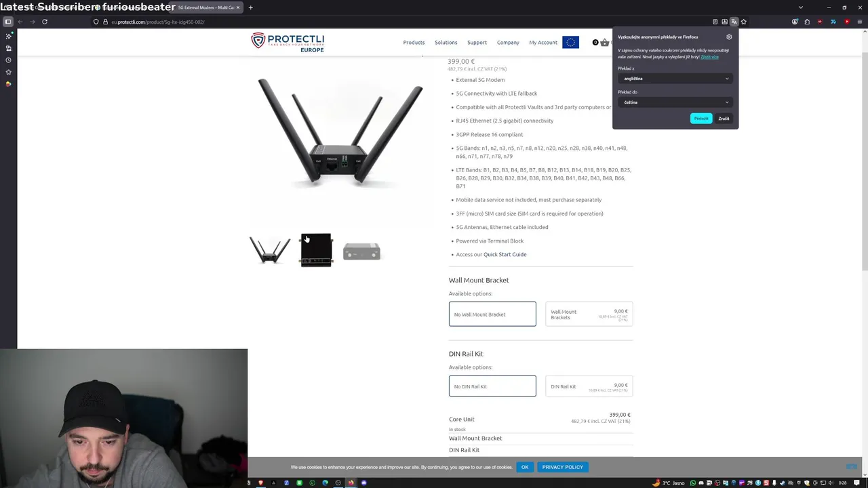This screenshot has height=488, width=868.
Task: Open the extensions puzzle icon
Action: [807, 22]
